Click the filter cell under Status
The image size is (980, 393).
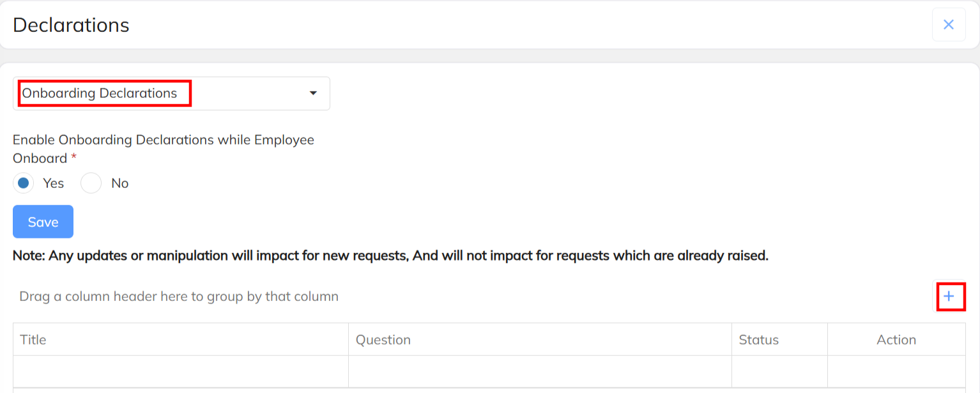pyautogui.click(x=779, y=371)
